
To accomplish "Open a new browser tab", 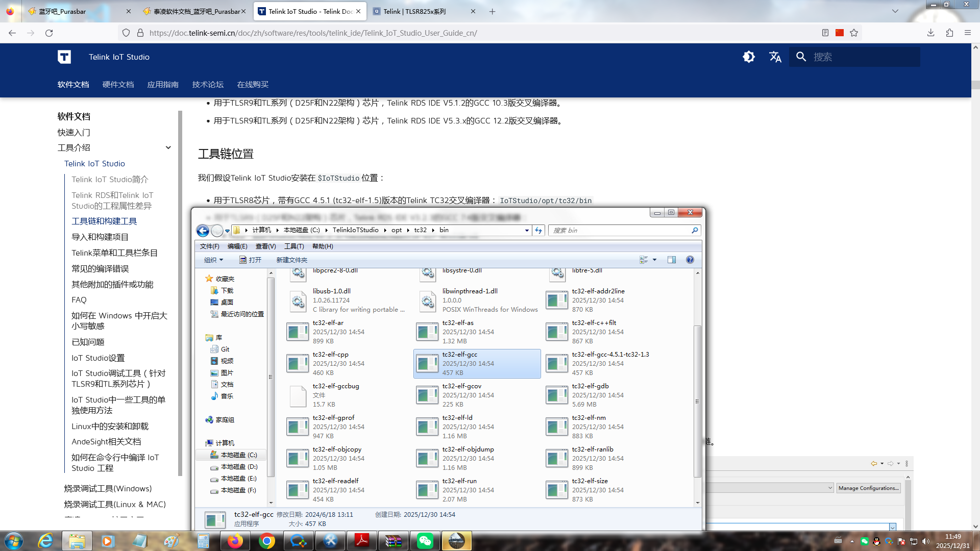I will point(492,11).
